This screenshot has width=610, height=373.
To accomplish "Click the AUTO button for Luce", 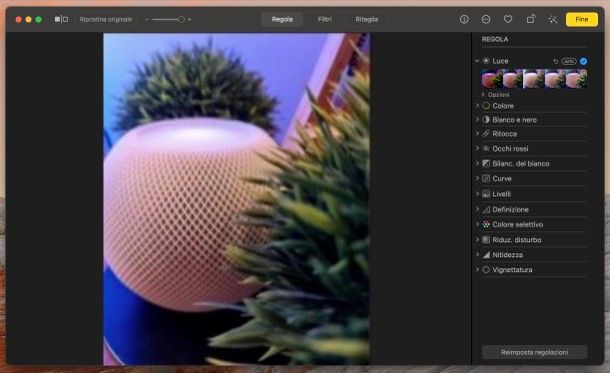I will coord(569,61).
